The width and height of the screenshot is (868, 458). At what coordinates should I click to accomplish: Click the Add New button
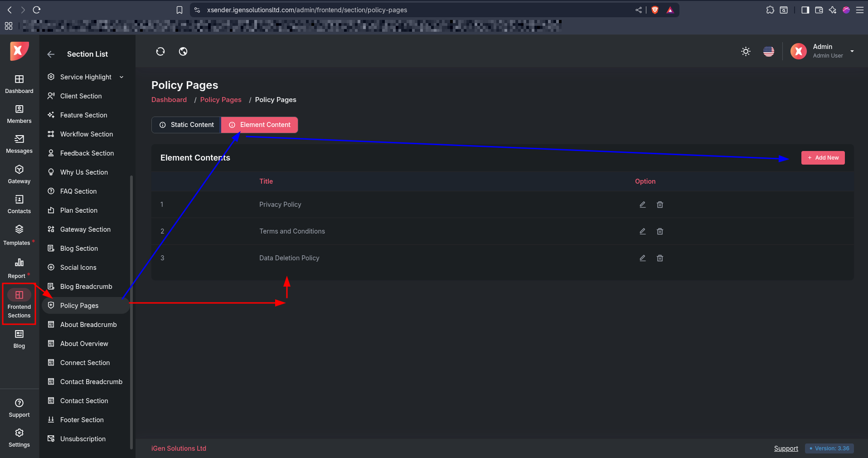823,158
